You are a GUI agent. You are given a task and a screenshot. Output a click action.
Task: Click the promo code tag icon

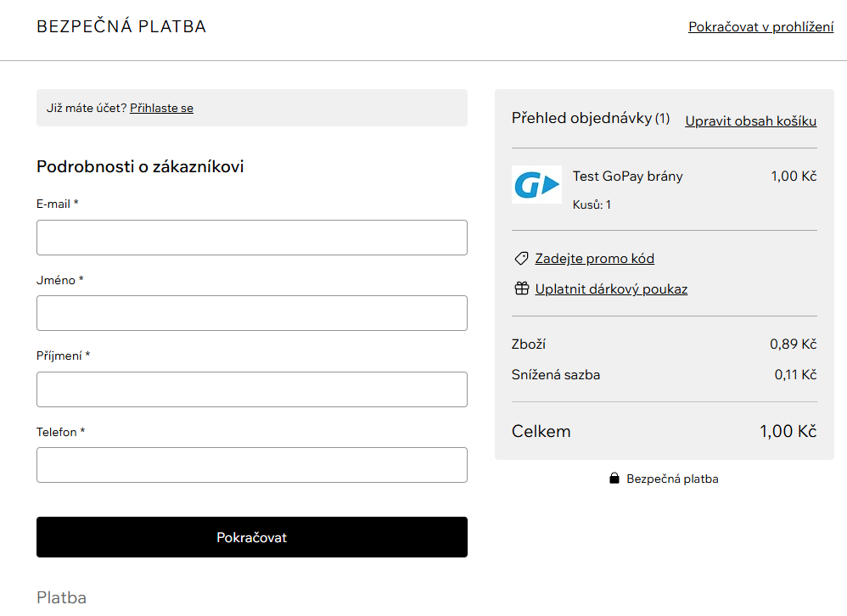(x=521, y=259)
